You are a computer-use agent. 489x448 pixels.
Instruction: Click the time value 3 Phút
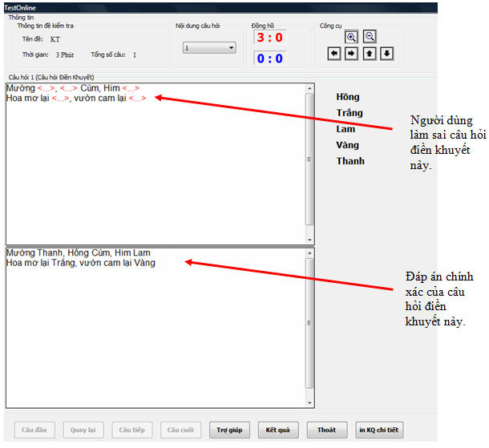[x=65, y=54]
